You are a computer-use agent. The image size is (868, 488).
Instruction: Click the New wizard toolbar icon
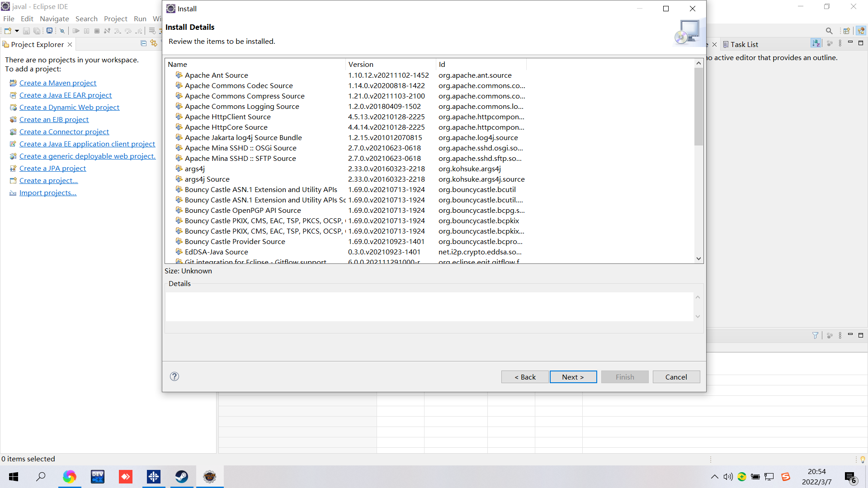pos(8,31)
